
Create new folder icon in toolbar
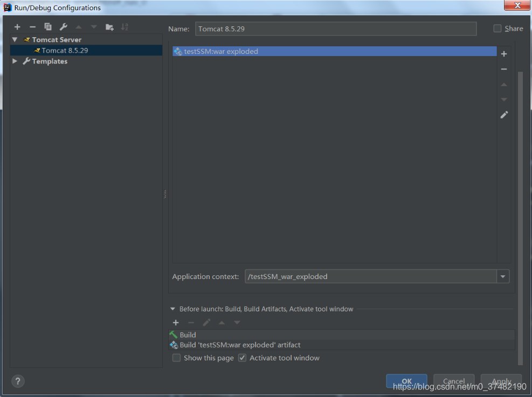[x=109, y=27]
